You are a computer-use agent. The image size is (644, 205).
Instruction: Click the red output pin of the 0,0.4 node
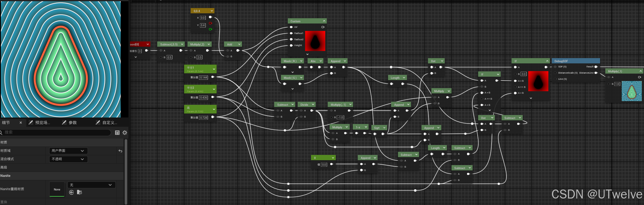click(210, 23)
